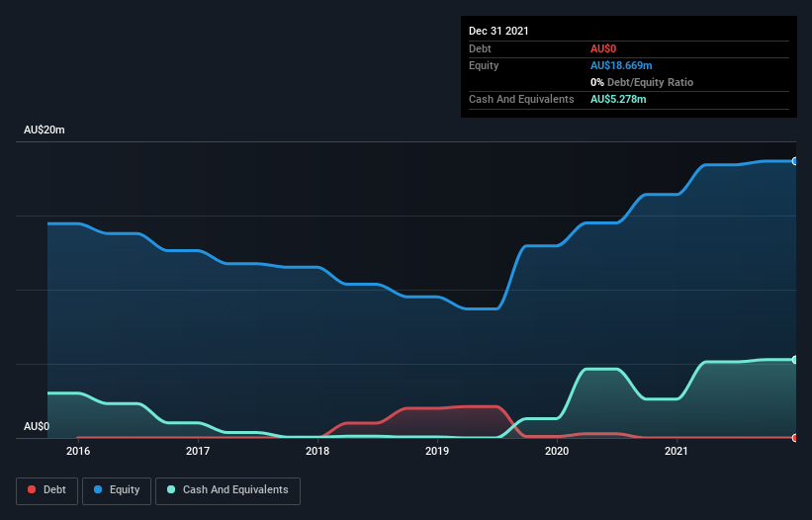Toggle Cash And Equivalents legend button

227,490
